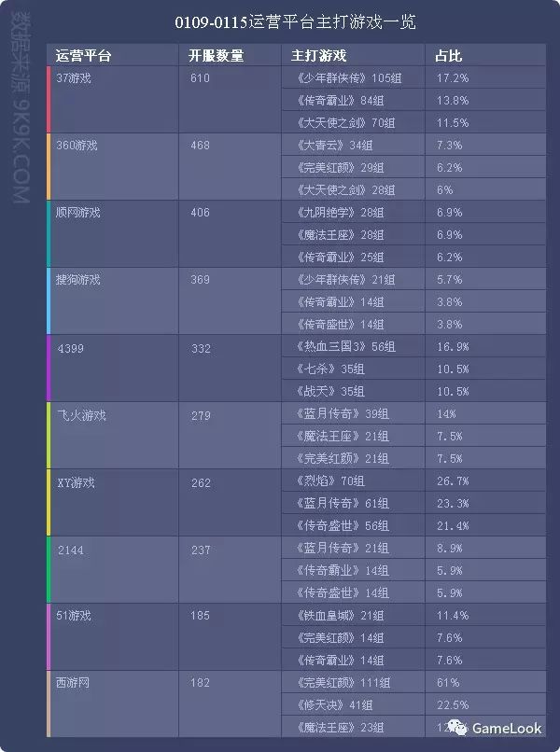Click the 14% share value
560x752 pixels.
[x=446, y=413]
